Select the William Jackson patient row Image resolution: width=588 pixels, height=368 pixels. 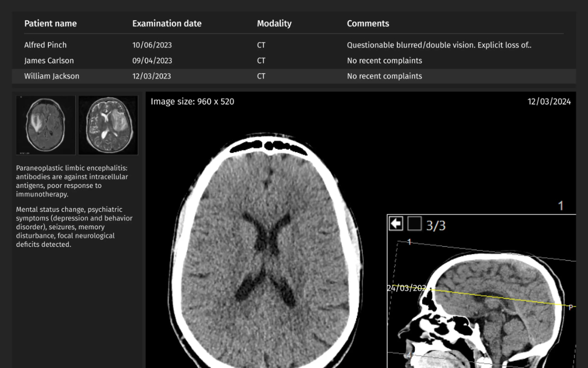pyautogui.click(x=294, y=76)
